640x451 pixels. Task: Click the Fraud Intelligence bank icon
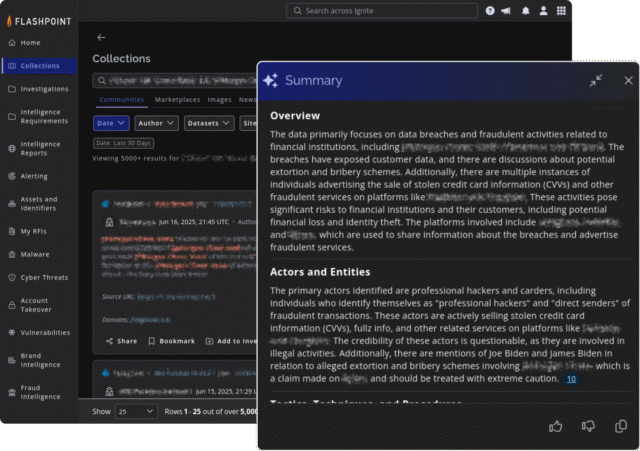coord(12,392)
